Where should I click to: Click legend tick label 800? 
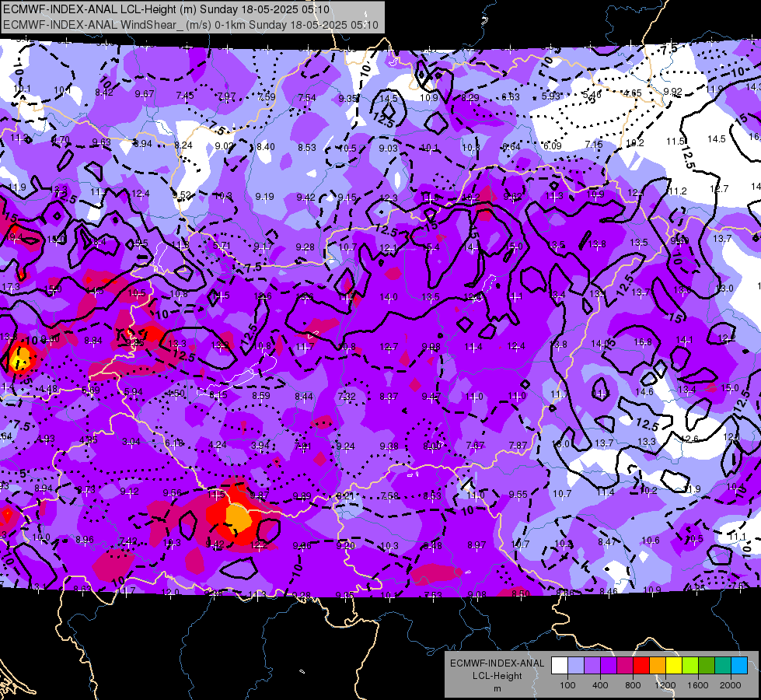click(x=633, y=685)
